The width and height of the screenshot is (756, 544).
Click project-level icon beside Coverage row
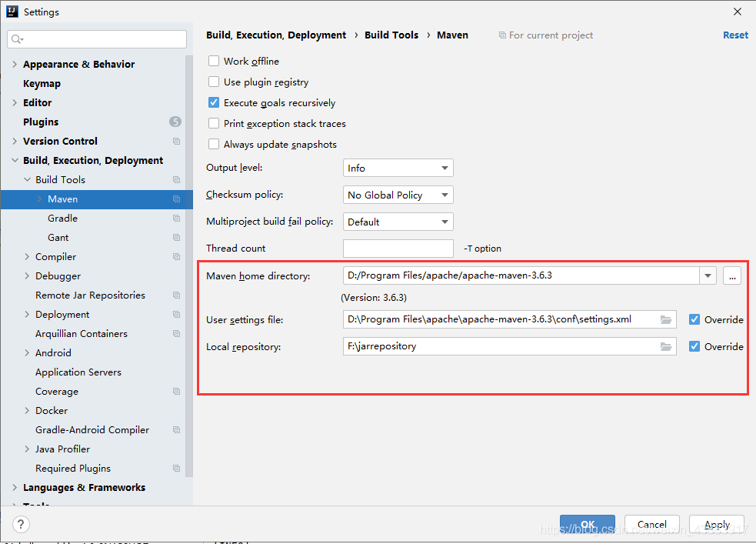pyautogui.click(x=176, y=392)
